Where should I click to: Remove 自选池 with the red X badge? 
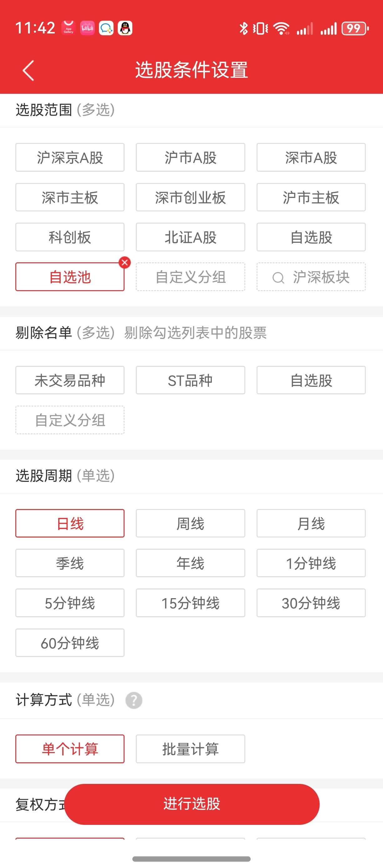125,262
